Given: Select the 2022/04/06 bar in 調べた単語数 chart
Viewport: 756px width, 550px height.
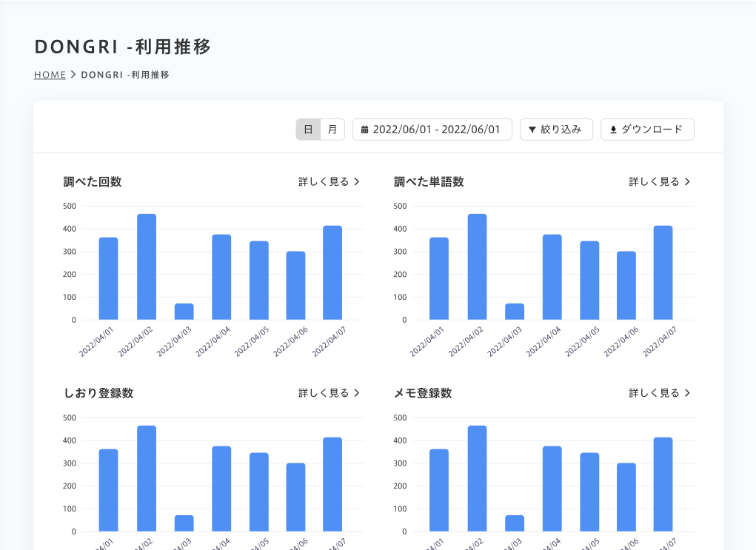Looking at the screenshot, I should pyautogui.click(x=626, y=286).
